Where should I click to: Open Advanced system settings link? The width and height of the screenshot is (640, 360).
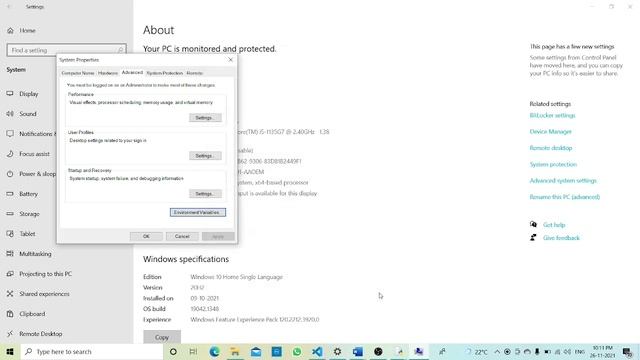(x=563, y=181)
